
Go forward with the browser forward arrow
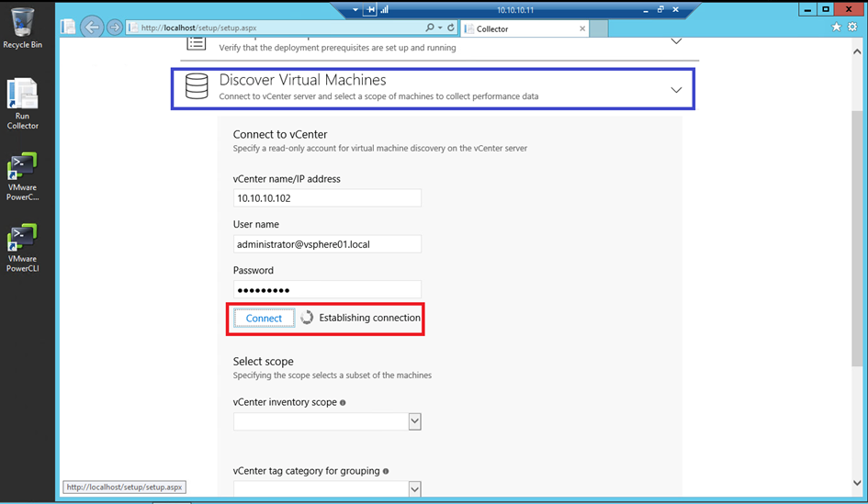[115, 28]
